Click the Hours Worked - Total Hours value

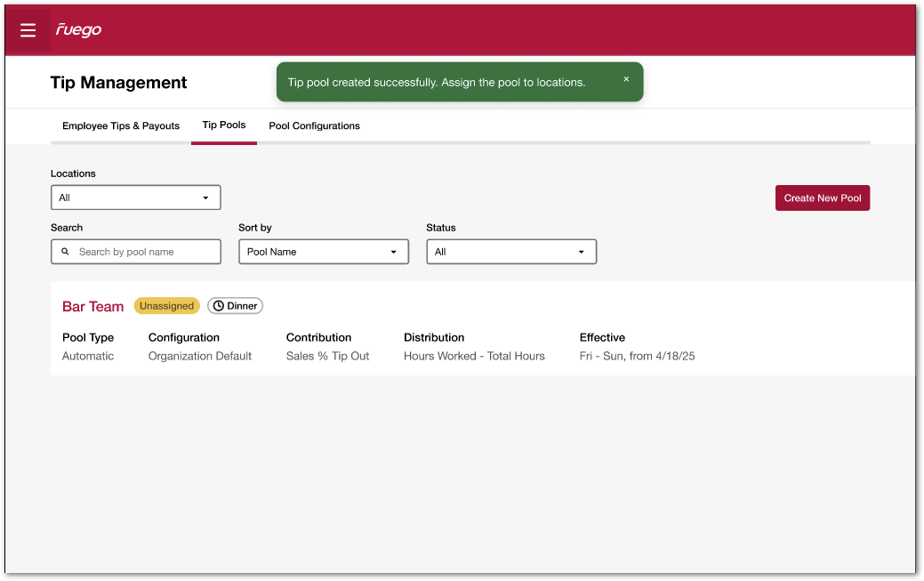pyautogui.click(x=474, y=356)
